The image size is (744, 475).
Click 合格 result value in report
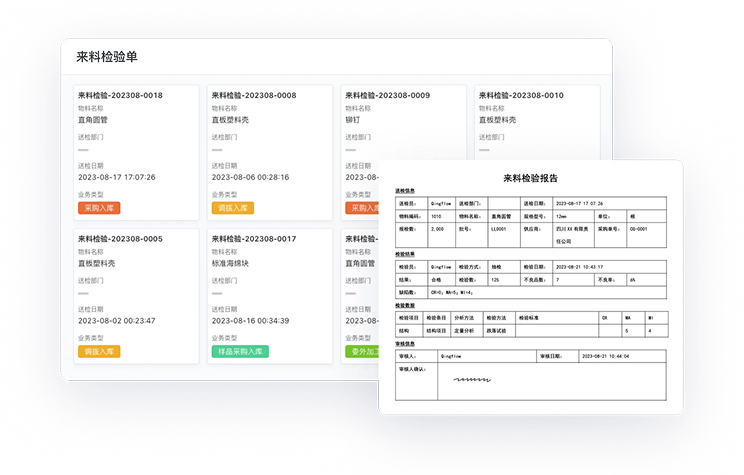pyautogui.click(x=436, y=280)
